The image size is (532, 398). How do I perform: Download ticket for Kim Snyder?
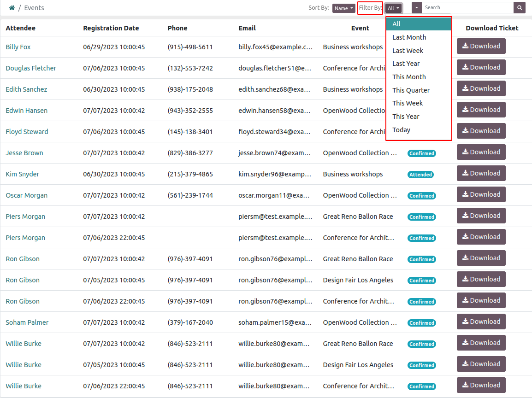pos(481,173)
